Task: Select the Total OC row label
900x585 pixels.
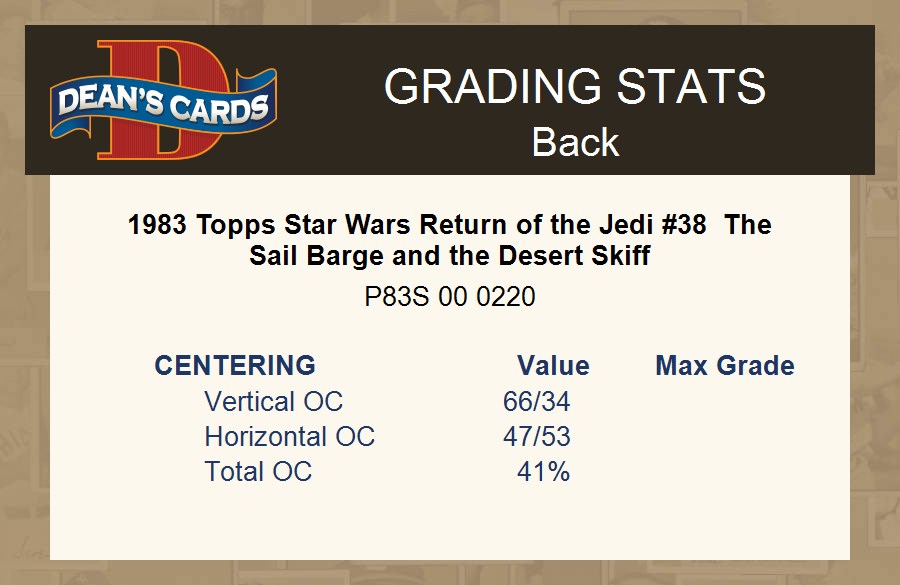Action: tap(258, 472)
